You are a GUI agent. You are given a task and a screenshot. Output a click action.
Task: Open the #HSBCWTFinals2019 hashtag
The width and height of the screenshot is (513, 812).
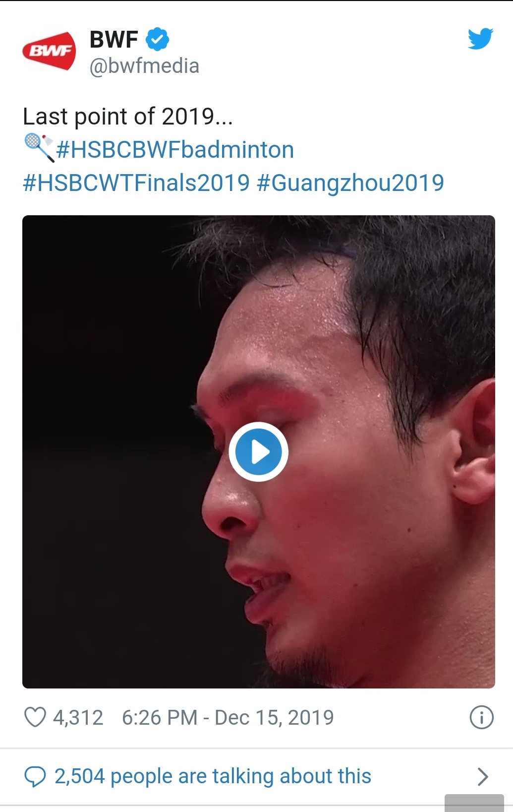tap(136, 183)
